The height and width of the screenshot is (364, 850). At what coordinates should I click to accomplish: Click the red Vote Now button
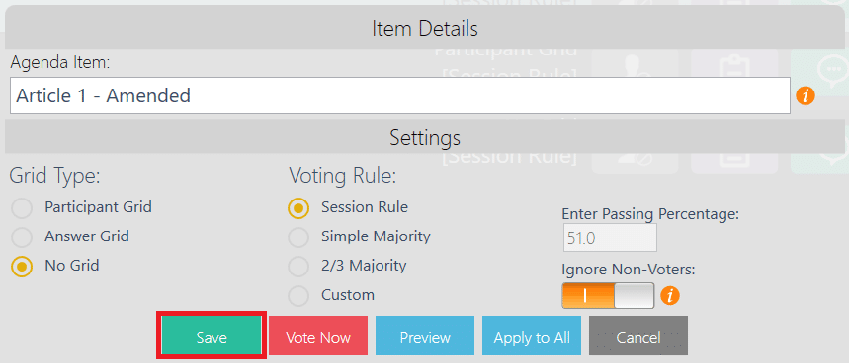(318, 336)
